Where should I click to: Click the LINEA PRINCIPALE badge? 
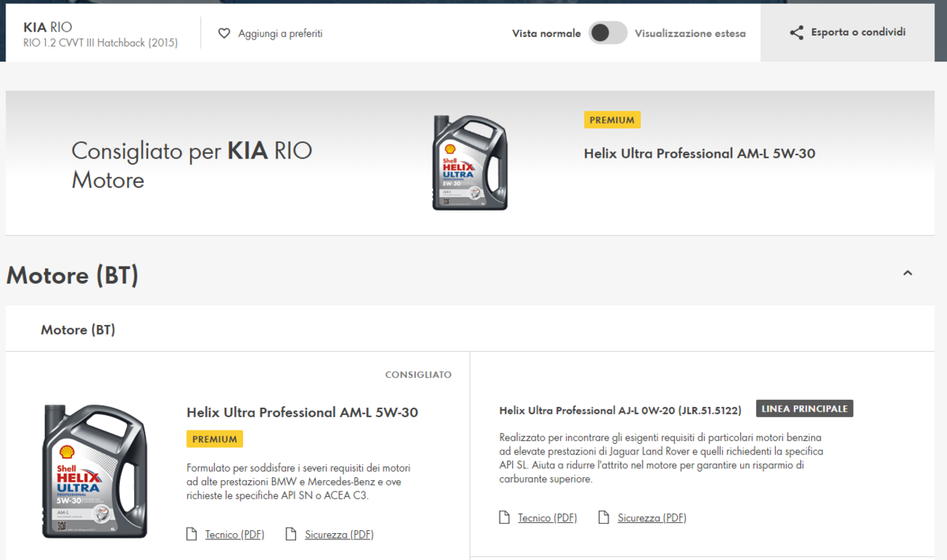click(805, 409)
